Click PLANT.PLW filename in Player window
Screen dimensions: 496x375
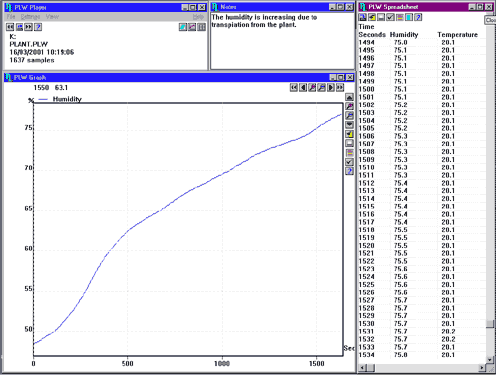pos(29,44)
